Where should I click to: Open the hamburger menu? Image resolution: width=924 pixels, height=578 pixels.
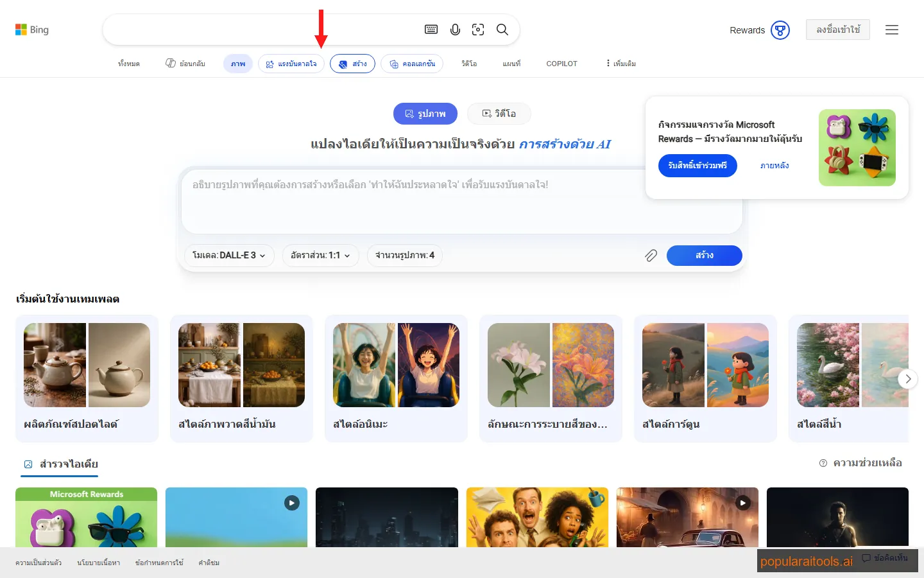tap(892, 30)
